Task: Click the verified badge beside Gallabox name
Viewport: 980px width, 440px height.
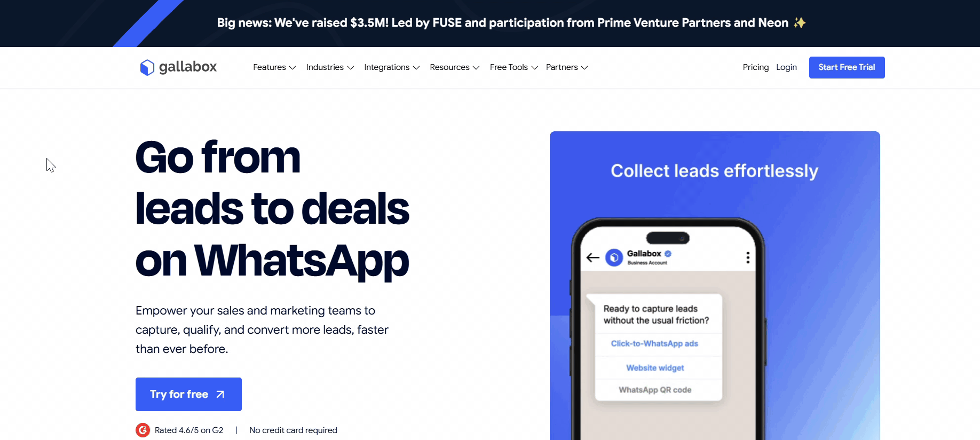Action: tap(668, 254)
